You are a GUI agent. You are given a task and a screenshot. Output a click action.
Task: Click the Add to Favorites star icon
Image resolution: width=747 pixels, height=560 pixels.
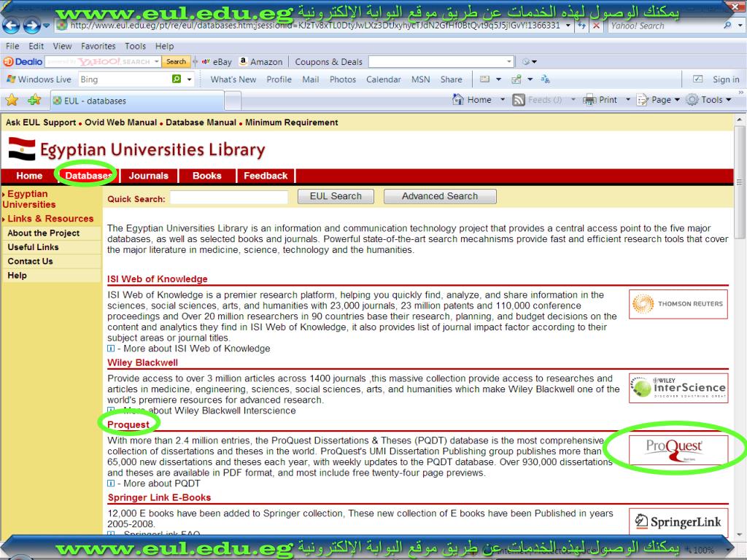(x=34, y=100)
